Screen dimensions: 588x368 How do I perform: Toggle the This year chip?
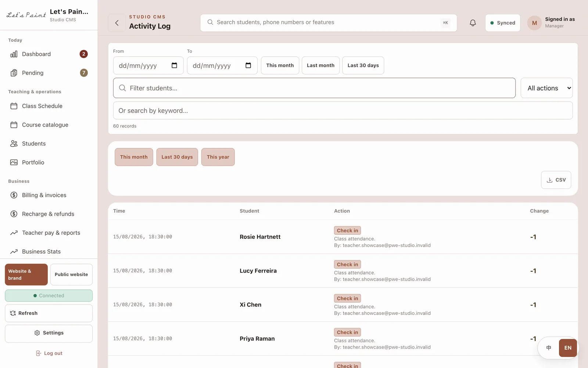(218, 157)
